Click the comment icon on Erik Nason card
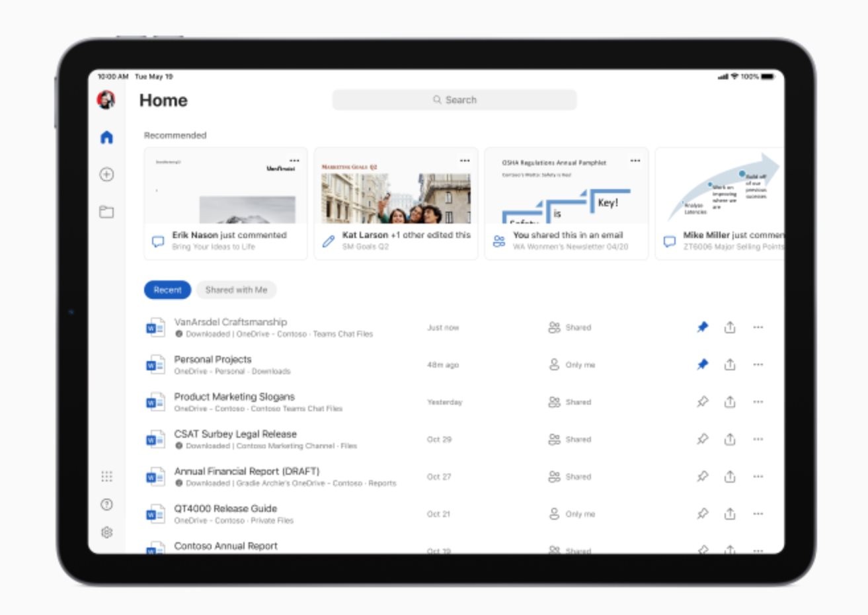 pyautogui.click(x=158, y=241)
